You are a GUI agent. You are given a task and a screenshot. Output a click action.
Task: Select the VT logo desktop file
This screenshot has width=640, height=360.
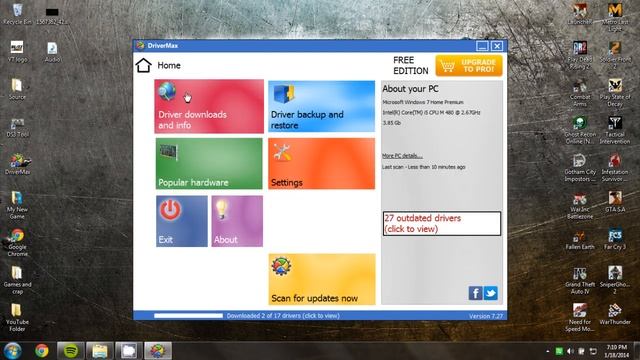pos(17,52)
